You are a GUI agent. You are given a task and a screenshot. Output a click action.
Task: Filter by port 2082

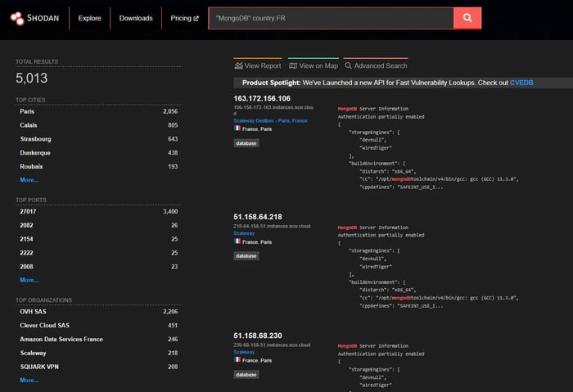26,225
